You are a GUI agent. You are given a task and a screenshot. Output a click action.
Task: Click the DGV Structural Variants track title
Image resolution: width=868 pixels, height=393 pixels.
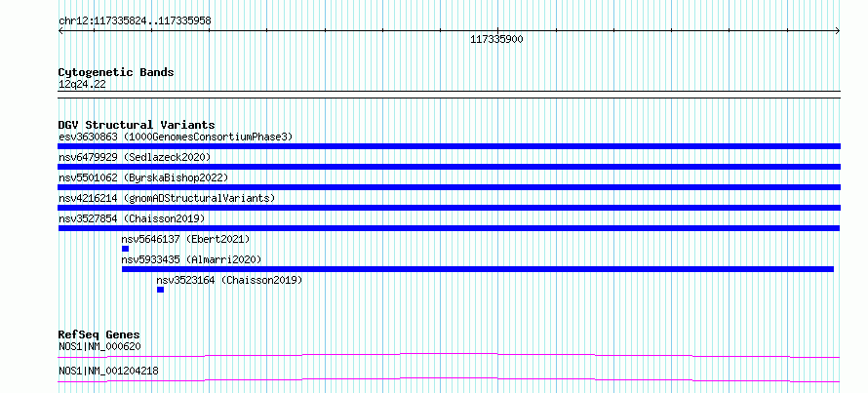tap(137, 125)
